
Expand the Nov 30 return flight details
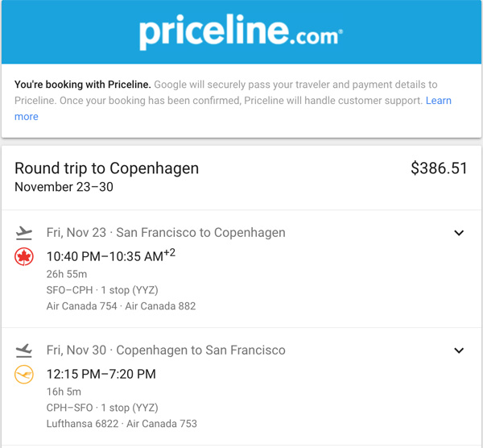[459, 351]
